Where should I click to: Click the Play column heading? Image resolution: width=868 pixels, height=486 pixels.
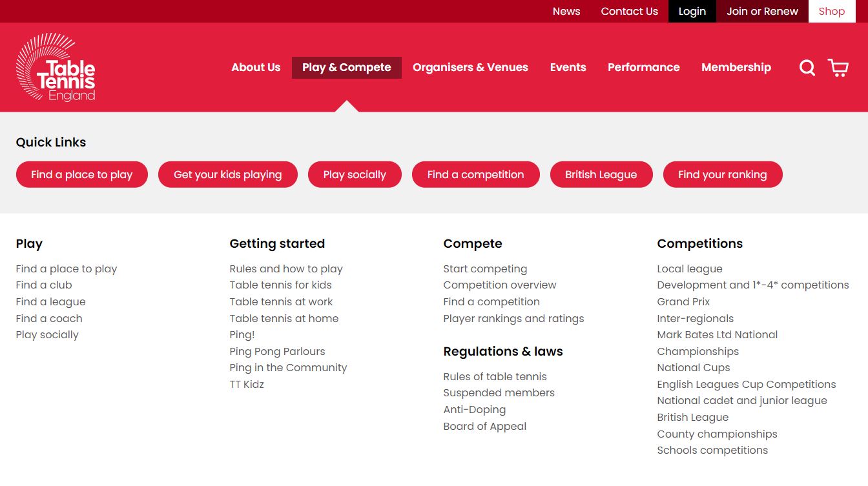pos(29,243)
